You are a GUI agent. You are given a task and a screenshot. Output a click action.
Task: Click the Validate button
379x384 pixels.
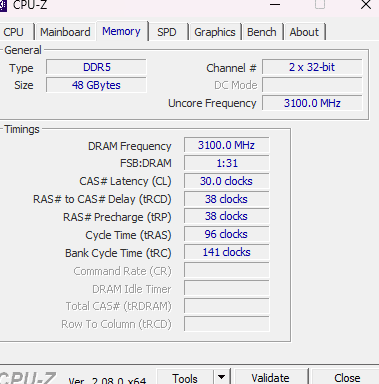pyautogui.click(x=271, y=378)
